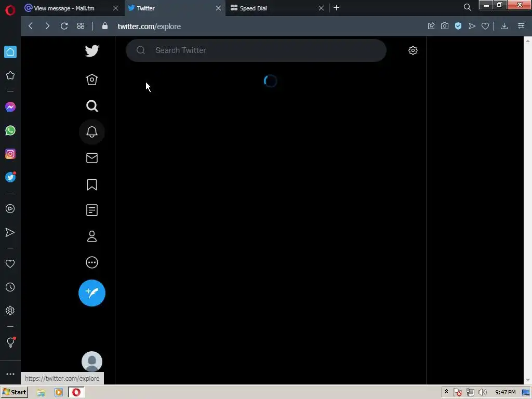Open Messages envelope icon
Screen dimensions: 532x399
(92, 158)
